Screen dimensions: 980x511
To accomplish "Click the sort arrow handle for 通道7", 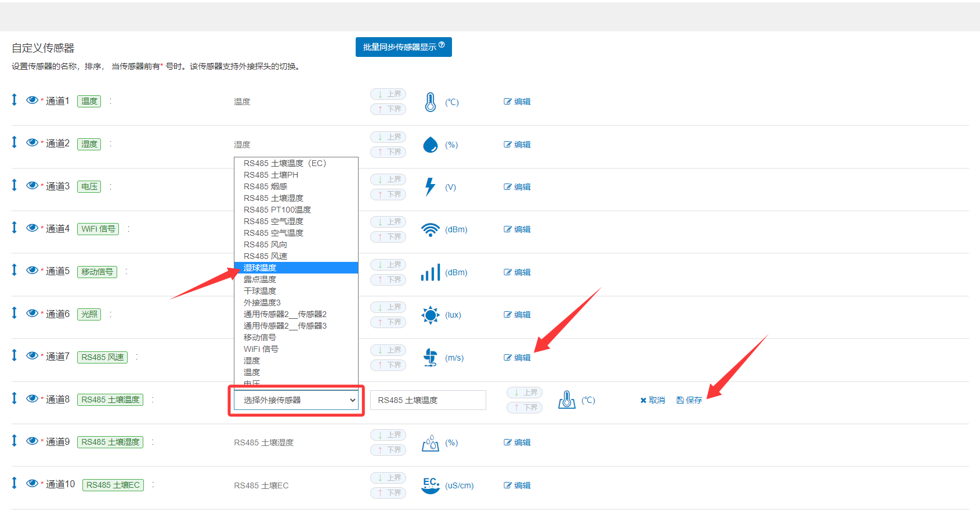I will click(15, 355).
